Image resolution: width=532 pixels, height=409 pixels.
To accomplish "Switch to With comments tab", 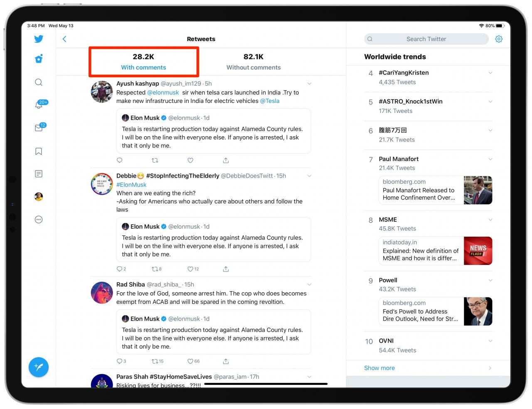I will pyautogui.click(x=143, y=62).
